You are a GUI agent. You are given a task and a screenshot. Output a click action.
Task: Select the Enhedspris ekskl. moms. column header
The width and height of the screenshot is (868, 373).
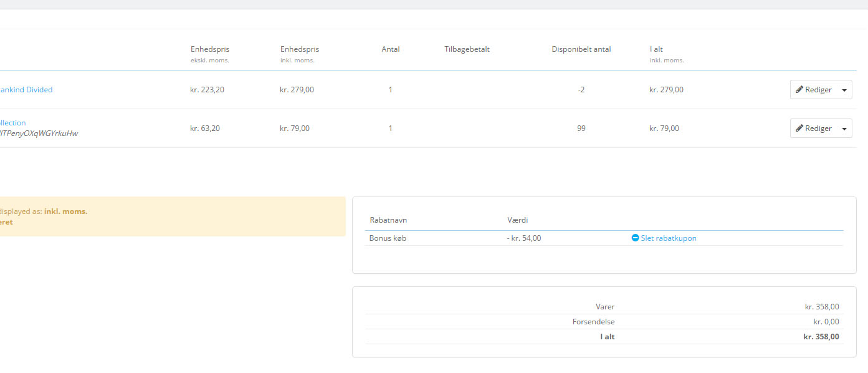210,49
